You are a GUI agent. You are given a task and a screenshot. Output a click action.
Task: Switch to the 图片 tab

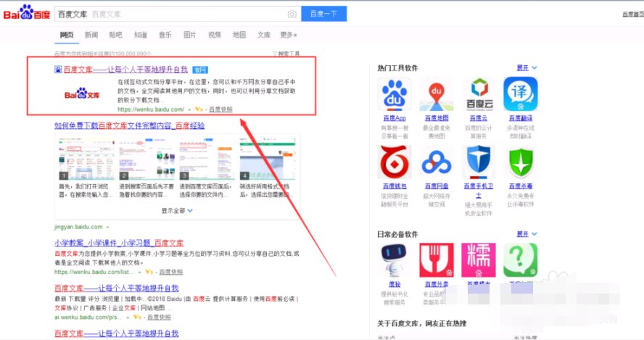click(190, 35)
